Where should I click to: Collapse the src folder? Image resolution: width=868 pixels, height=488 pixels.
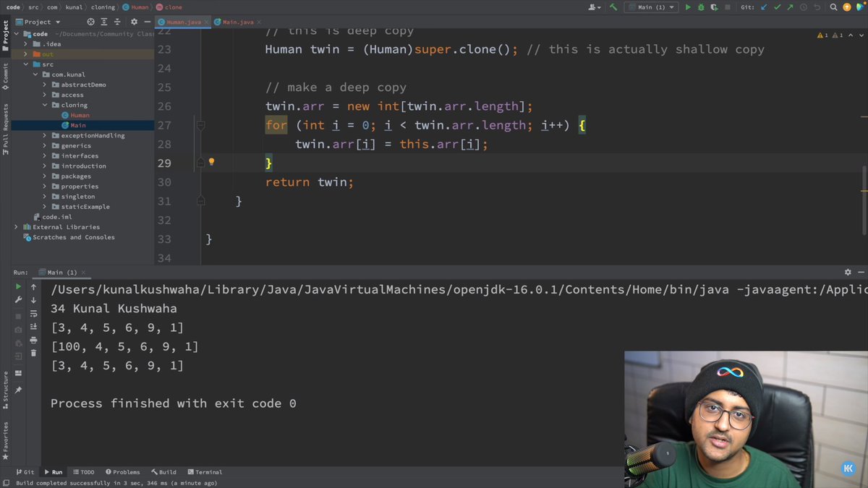click(x=26, y=64)
